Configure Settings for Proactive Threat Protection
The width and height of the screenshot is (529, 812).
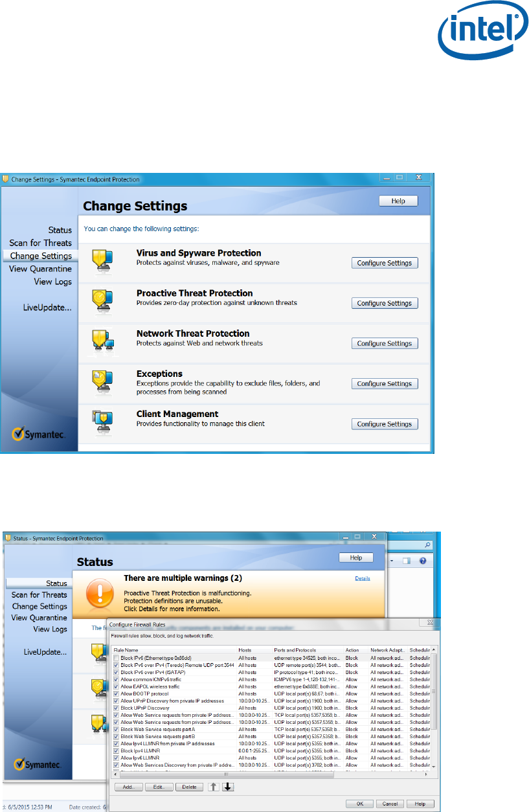coord(385,303)
